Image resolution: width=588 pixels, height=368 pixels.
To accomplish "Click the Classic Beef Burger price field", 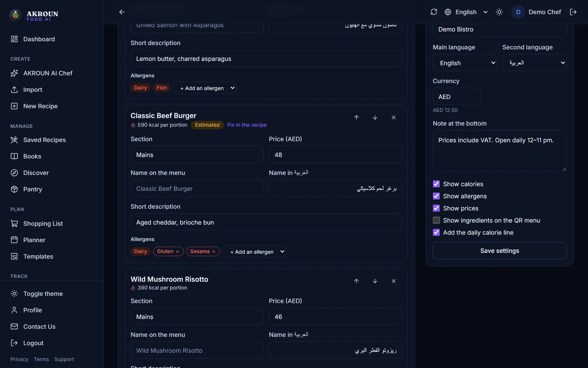I will 335,155.
